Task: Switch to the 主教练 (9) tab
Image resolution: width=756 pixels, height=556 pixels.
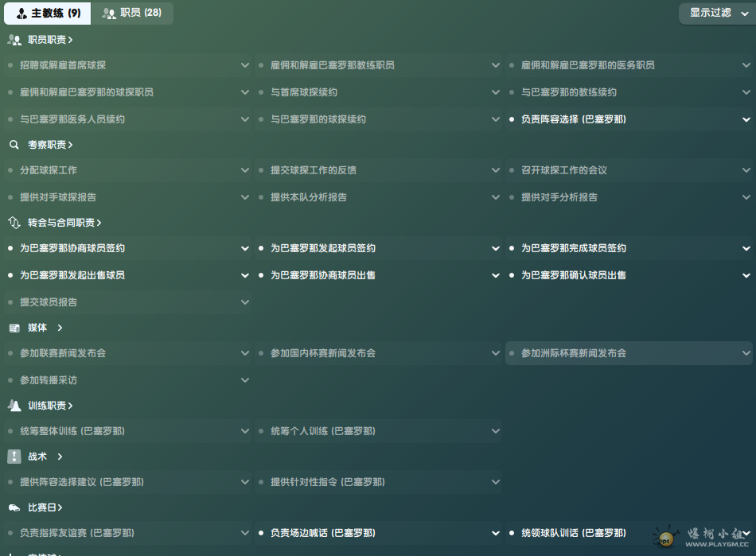Action: click(x=47, y=13)
